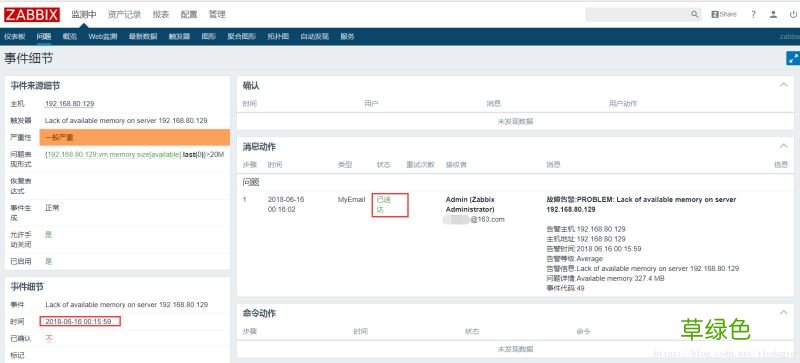Open the 聚合图形 submenu
Screen dimensions: 800x363
pos(241,36)
